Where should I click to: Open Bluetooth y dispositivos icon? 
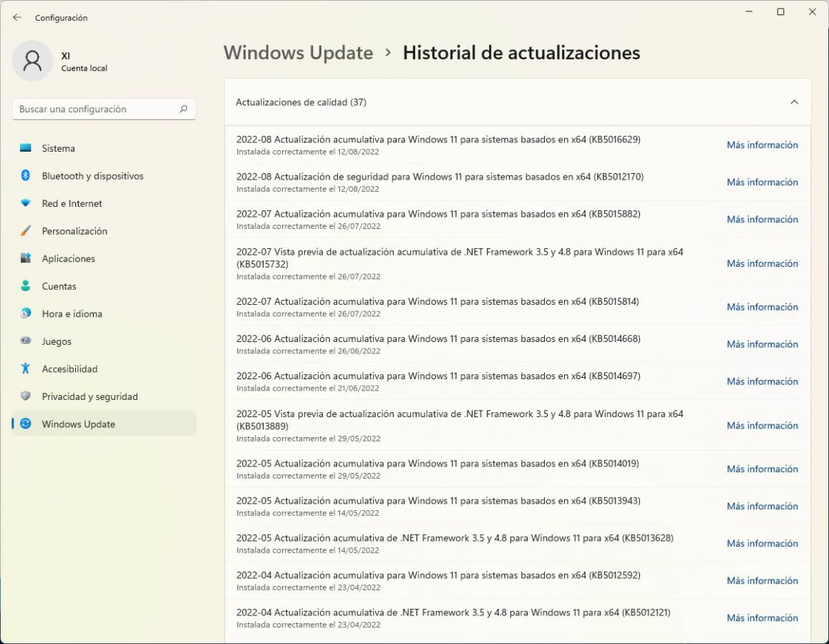click(26, 176)
